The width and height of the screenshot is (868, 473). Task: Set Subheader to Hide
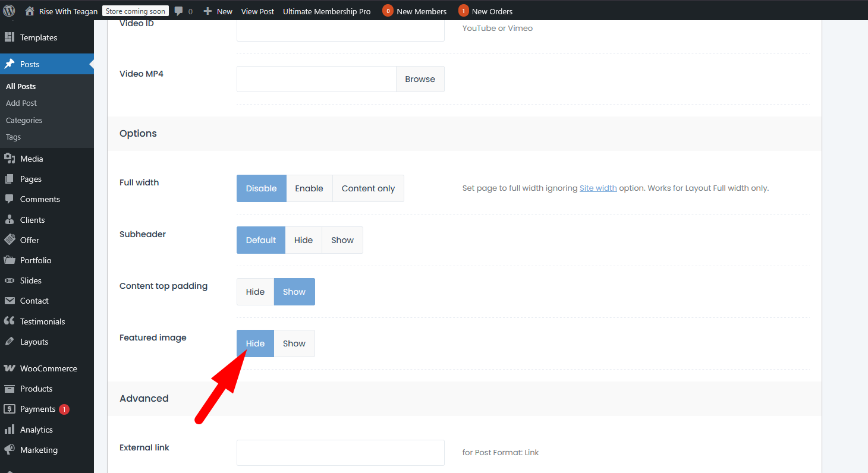point(303,240)
